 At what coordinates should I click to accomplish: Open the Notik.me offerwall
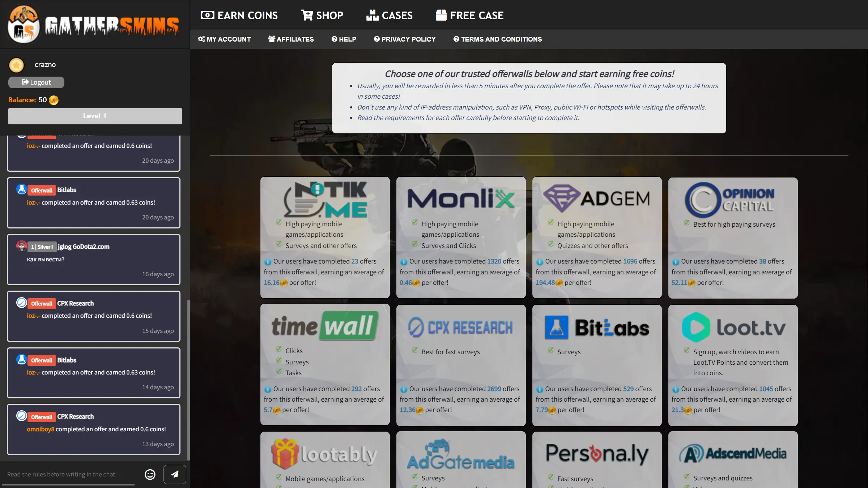(x=325, y=237)
